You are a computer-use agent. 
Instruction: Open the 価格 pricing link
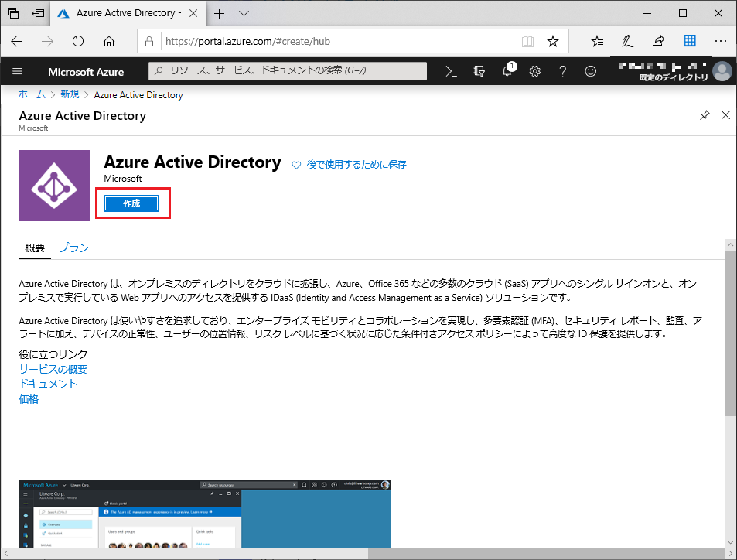29,399
